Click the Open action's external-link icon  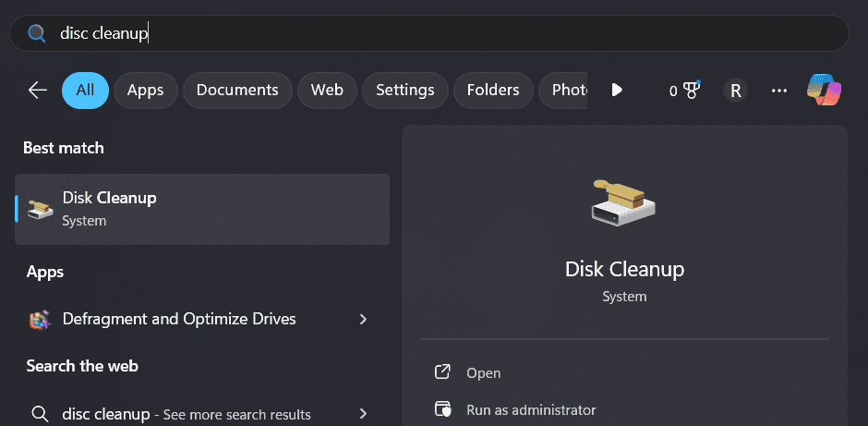[x=441, y=372]
